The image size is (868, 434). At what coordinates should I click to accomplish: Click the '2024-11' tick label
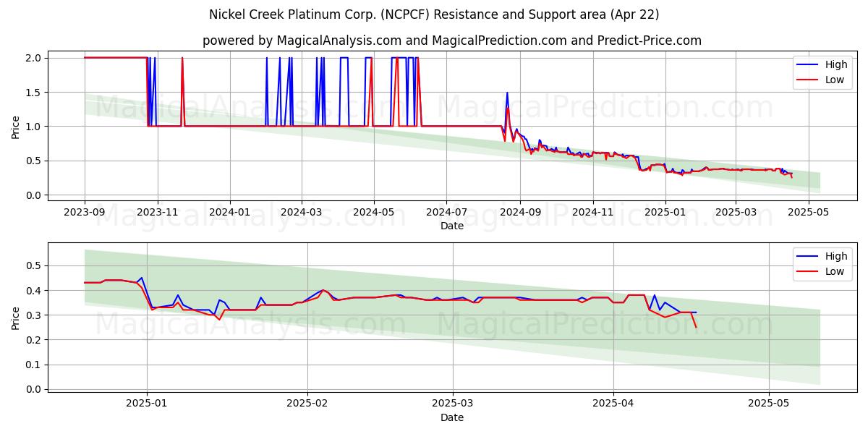592,212
